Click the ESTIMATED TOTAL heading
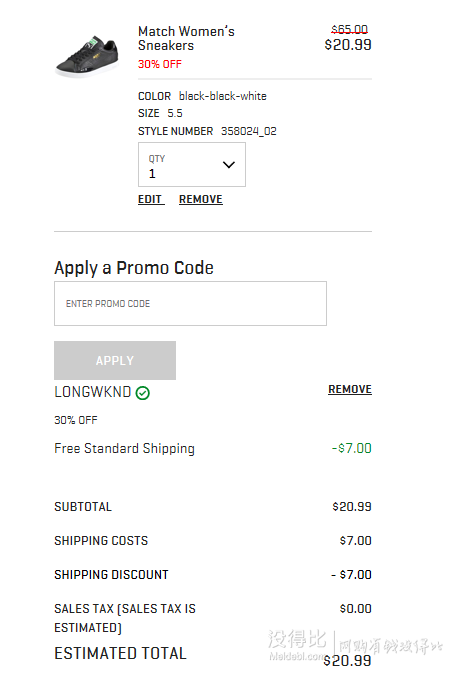This screenshot has height=680, width=454. [121, 653]
